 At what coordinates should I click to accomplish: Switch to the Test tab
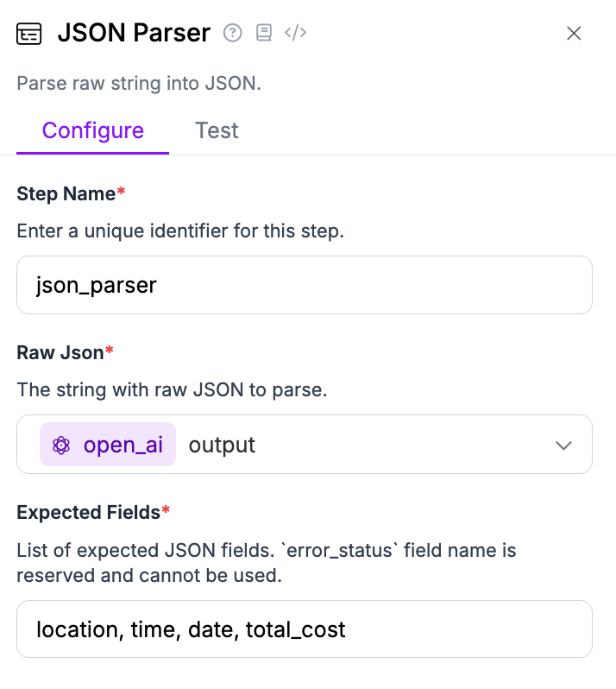[x=217, y=131]
